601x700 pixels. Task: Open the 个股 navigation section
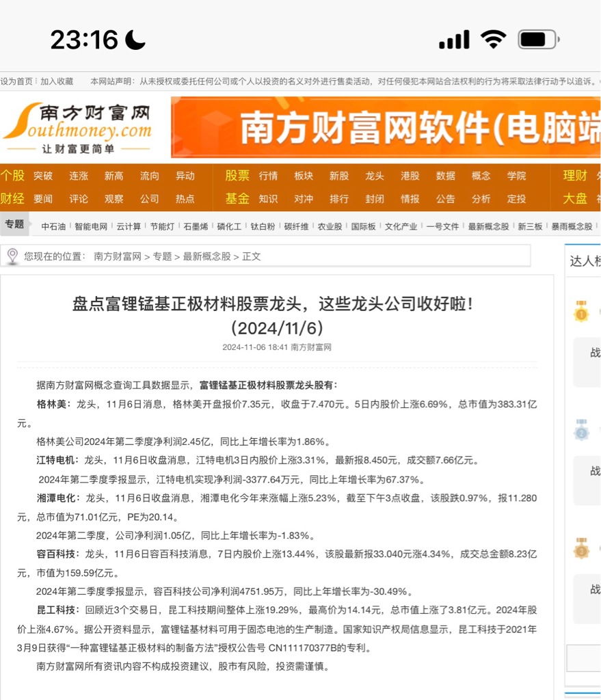click(12, 176)
